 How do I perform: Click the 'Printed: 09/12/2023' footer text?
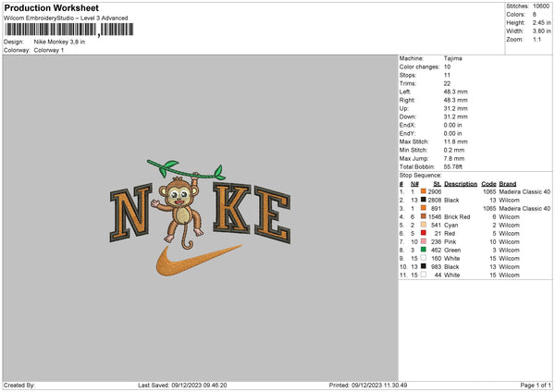pyautogui.click(x=368, y=385)
